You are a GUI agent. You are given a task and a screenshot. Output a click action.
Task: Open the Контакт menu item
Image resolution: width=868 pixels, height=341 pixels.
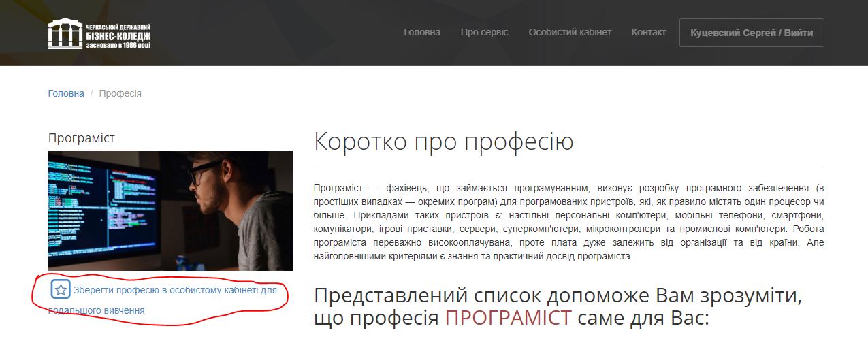coord(649,32)
